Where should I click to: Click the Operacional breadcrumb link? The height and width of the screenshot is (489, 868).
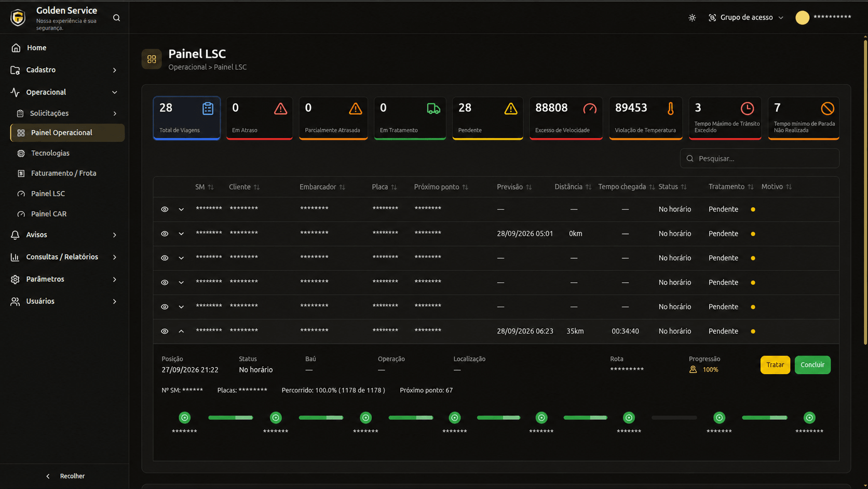pyautogui.click(x=187, y=67)
